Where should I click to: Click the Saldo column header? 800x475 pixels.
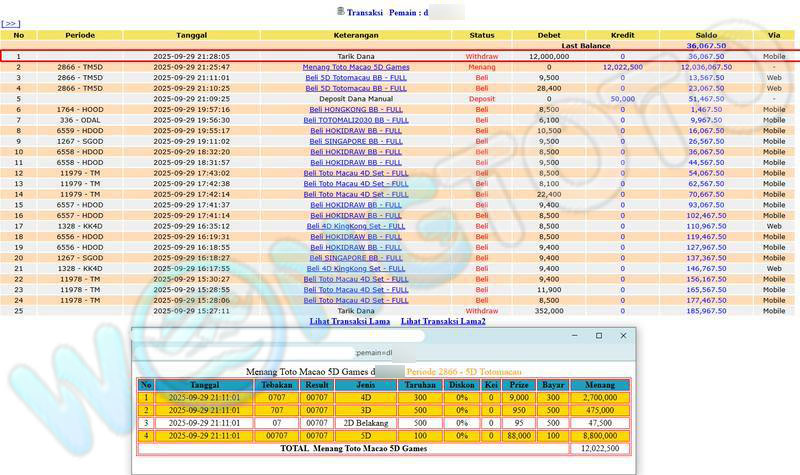tap(706, 35)
